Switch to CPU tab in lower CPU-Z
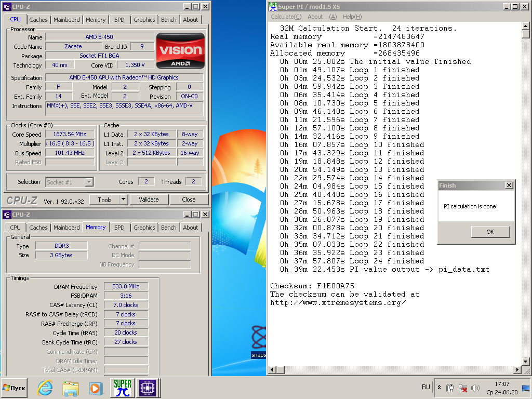Viewport: 532px width, 399px height. coord(15,228)
